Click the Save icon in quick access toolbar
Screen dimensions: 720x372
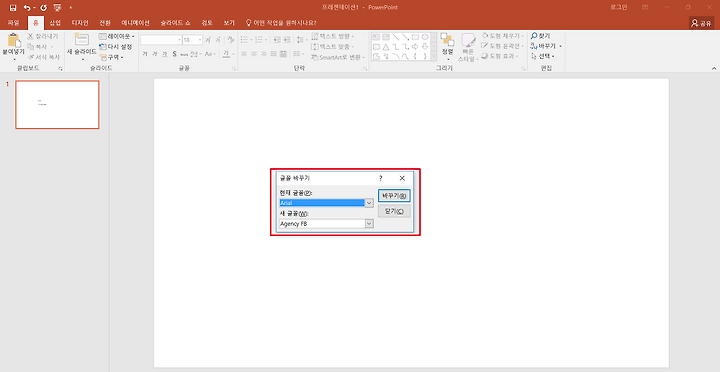(x=13, y=8)
